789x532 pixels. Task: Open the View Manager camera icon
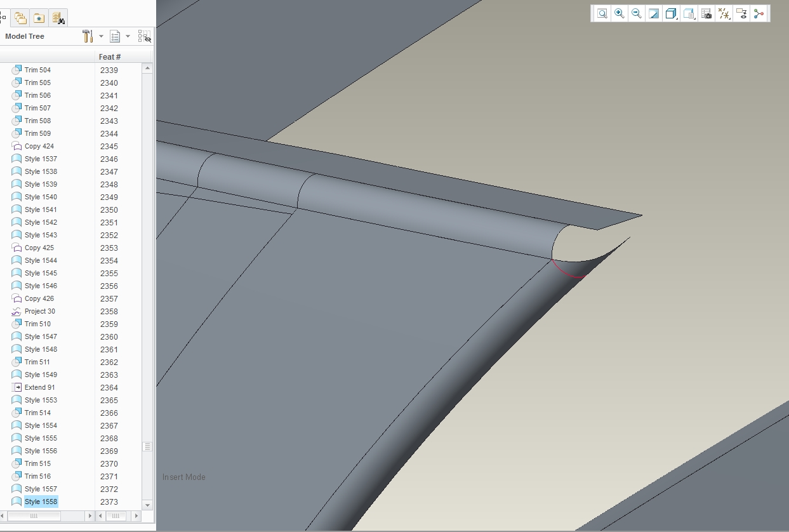point(706,13)
